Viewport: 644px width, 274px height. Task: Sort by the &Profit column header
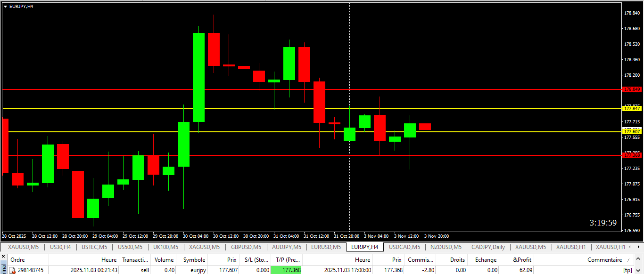click(517, 260)
